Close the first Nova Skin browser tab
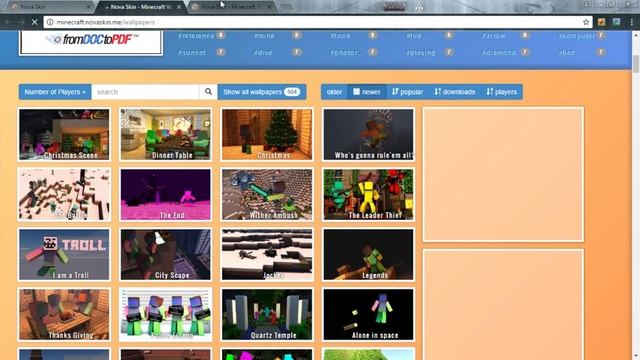The width and height of the screenshot is (640, 360). click(88, 7)
